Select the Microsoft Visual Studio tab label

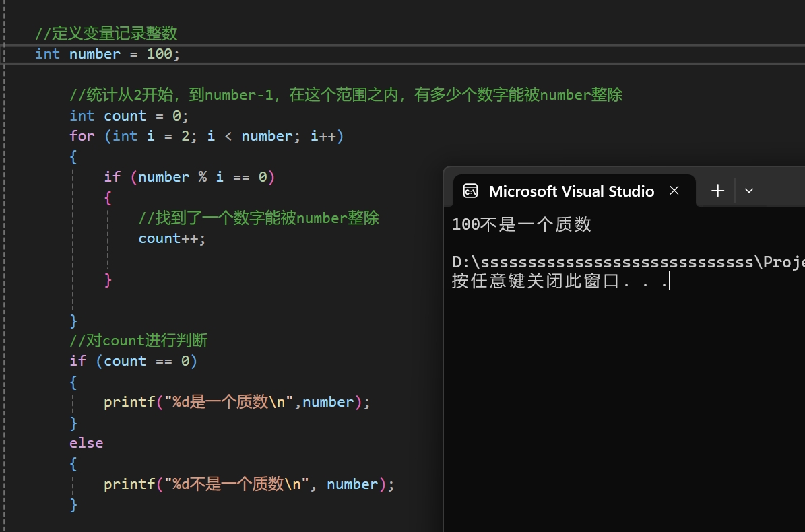pos(571,191)
